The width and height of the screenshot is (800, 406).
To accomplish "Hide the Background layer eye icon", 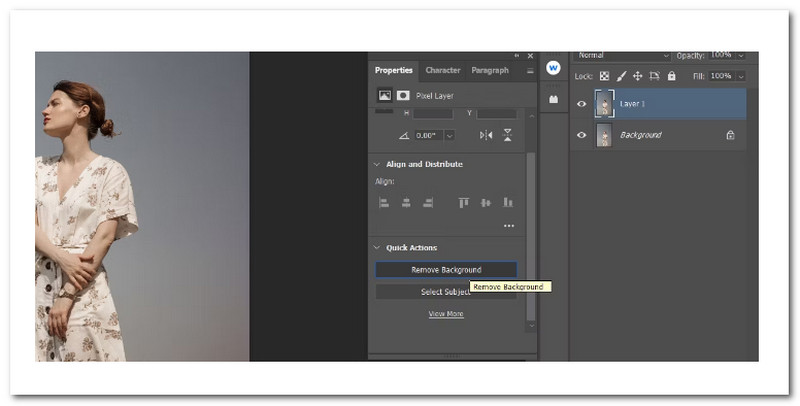I will 581,135.
